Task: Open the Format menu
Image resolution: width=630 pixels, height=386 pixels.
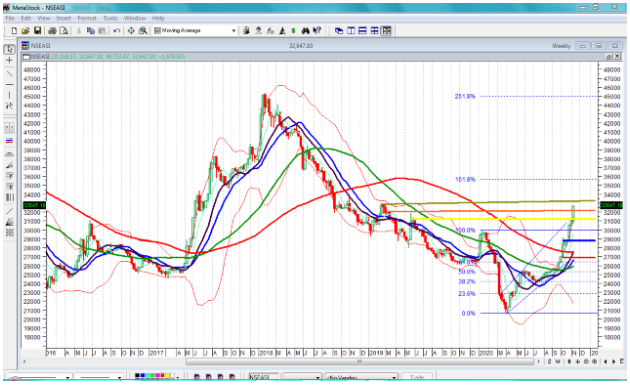Action: click(87, 18)
